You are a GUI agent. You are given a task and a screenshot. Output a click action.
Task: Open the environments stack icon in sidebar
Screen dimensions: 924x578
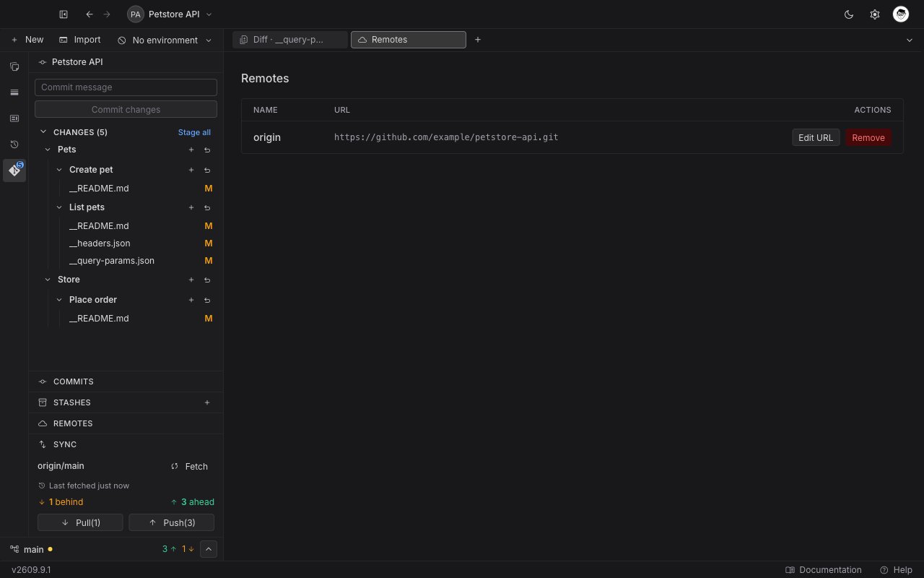pyautogui.click(x=14, y=92)
